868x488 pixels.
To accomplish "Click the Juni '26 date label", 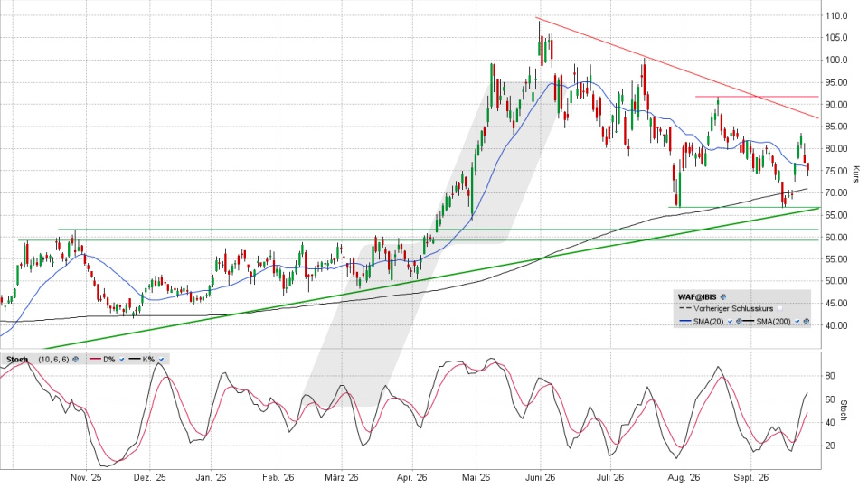I will click(x=541, y=477).
